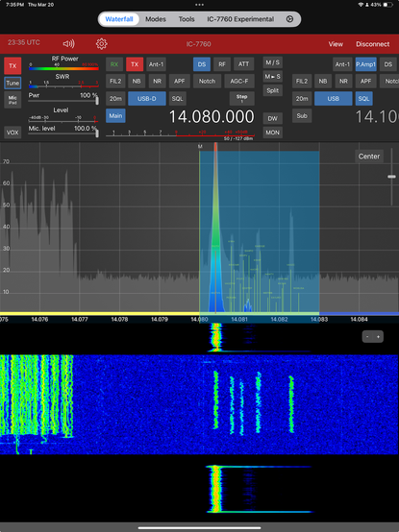The width and height of the screenshot is (399, 532).
Task: Switch to the Tools tab
Action: pos(187,19)
